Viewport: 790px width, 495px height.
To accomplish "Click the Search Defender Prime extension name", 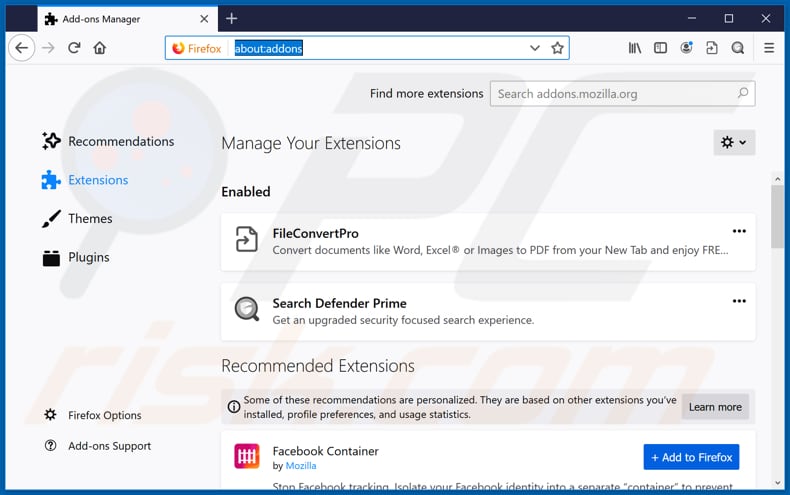I will (x=339, y=303).
